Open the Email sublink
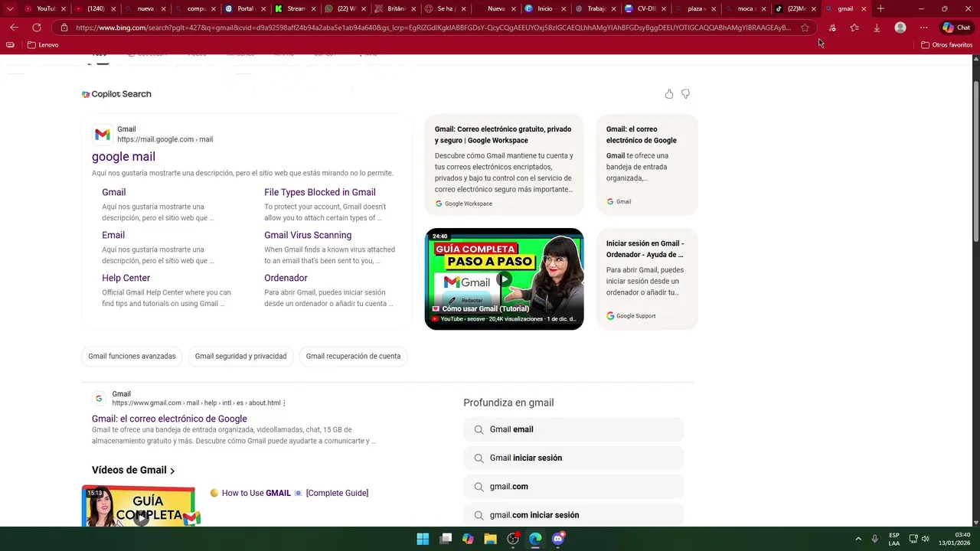Image resolution: width=980 pixels, height=551 pixels. (x=113, y=235)
